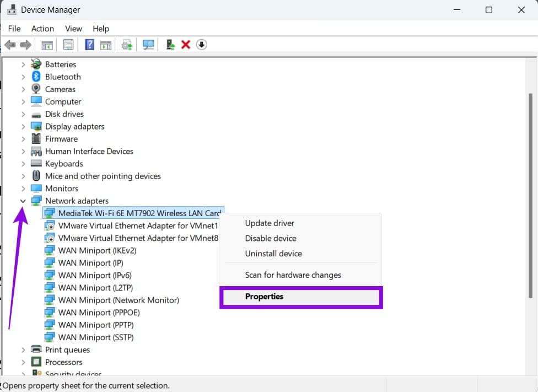Viewport: 538px width, 392px height.
Task: Click the red X Uninstall device icon
Action: (x=186, y=45)
